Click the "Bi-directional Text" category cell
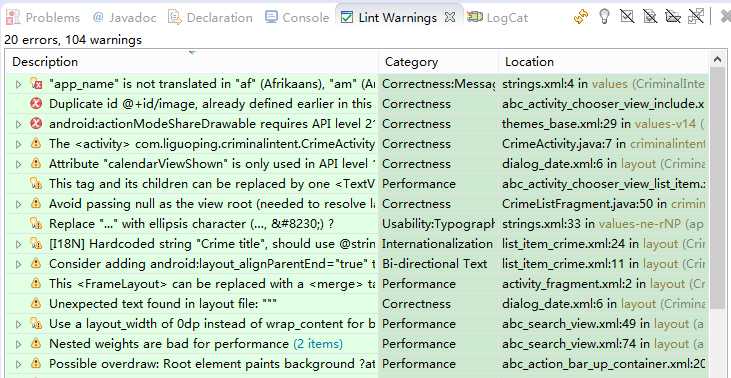Image resolution: width=731 pixels, height=378 pixels. coord(434,264)
